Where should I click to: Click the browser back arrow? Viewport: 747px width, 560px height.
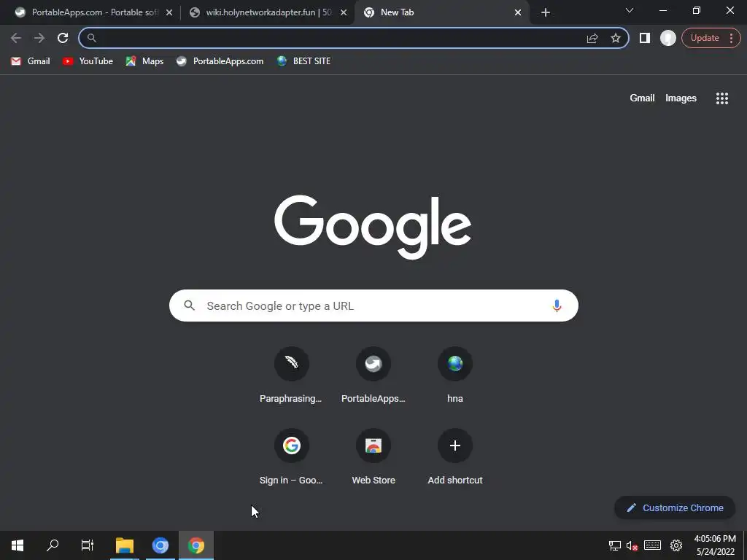point(16,38)
